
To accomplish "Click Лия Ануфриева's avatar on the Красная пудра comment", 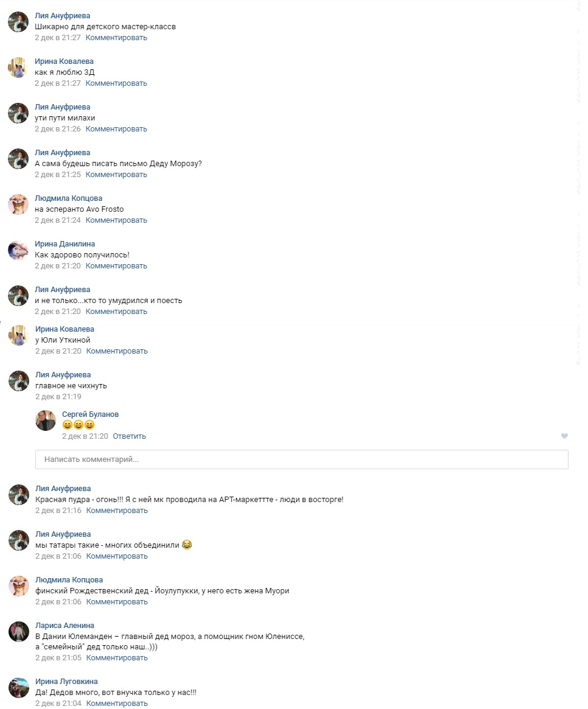I will tap(19, 495).
